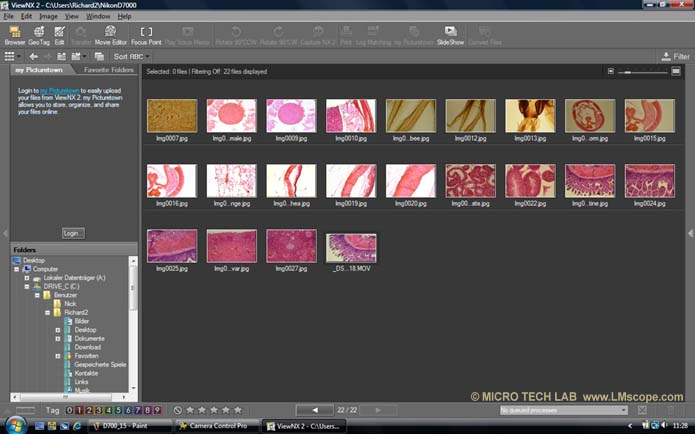This screenshot has height=434, width=695.
Task: Set rating to one star
Action: [x=190, y=410]
